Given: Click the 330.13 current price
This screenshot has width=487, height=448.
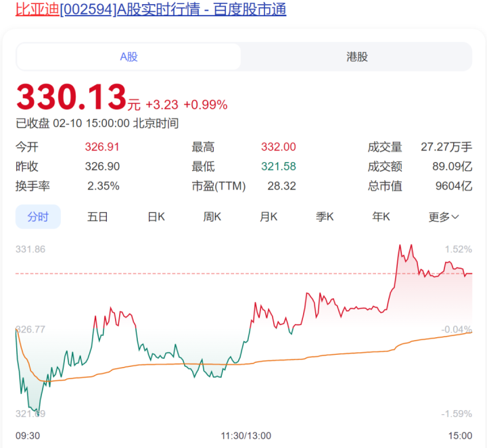Looking at the screenshot, I should 71,97.
